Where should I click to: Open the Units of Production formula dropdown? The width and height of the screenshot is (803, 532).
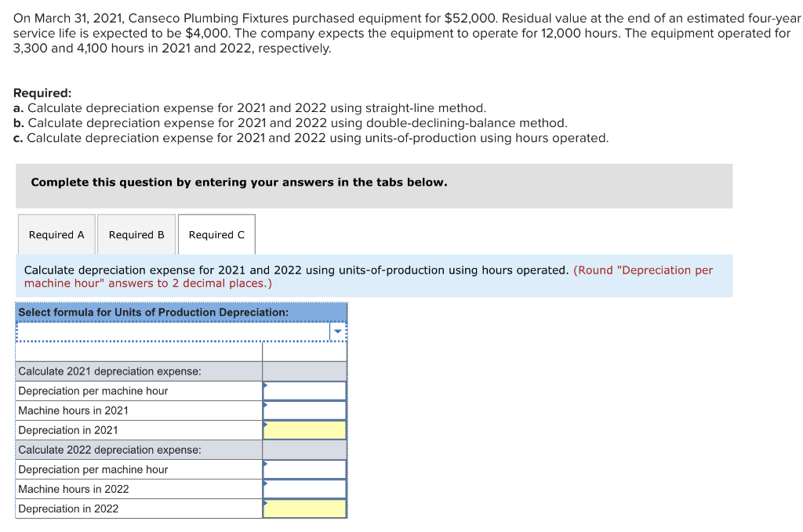coord(338,331)
